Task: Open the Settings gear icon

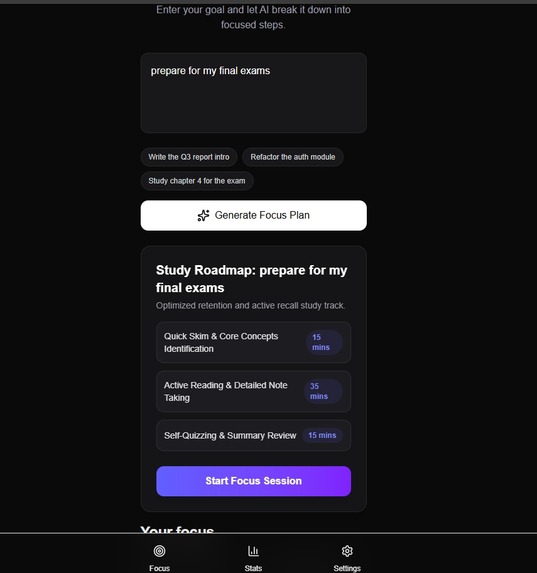Action: pyautogui.click(x=347, y=551)
